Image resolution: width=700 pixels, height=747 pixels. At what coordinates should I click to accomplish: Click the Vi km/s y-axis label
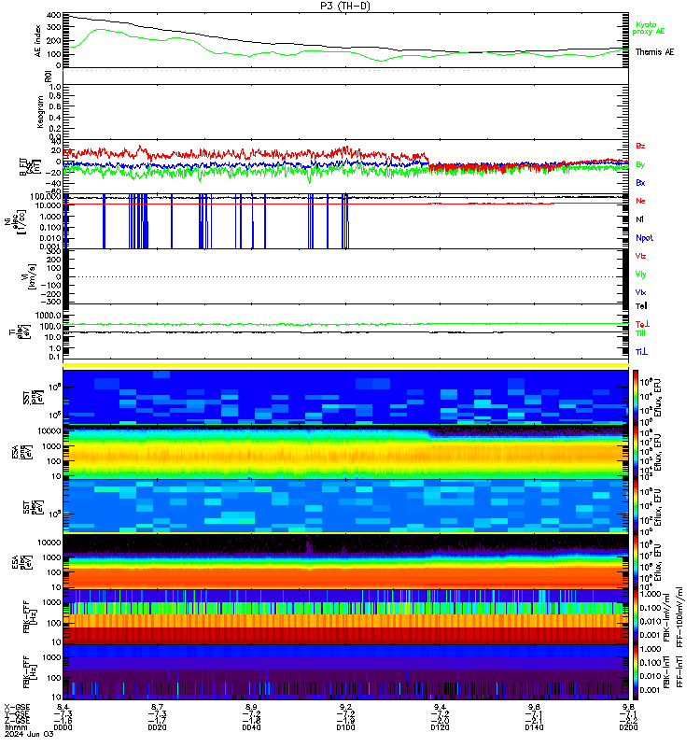pos(30,276)
